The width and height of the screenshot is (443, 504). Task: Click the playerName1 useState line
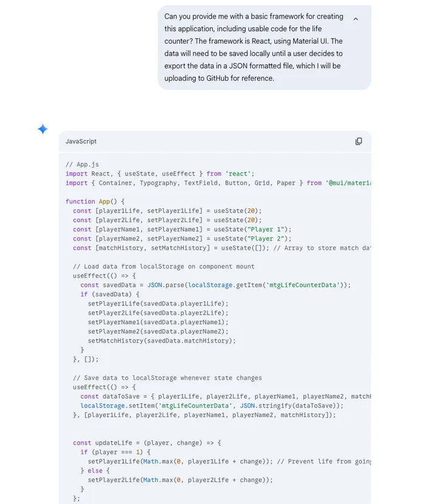182,230
